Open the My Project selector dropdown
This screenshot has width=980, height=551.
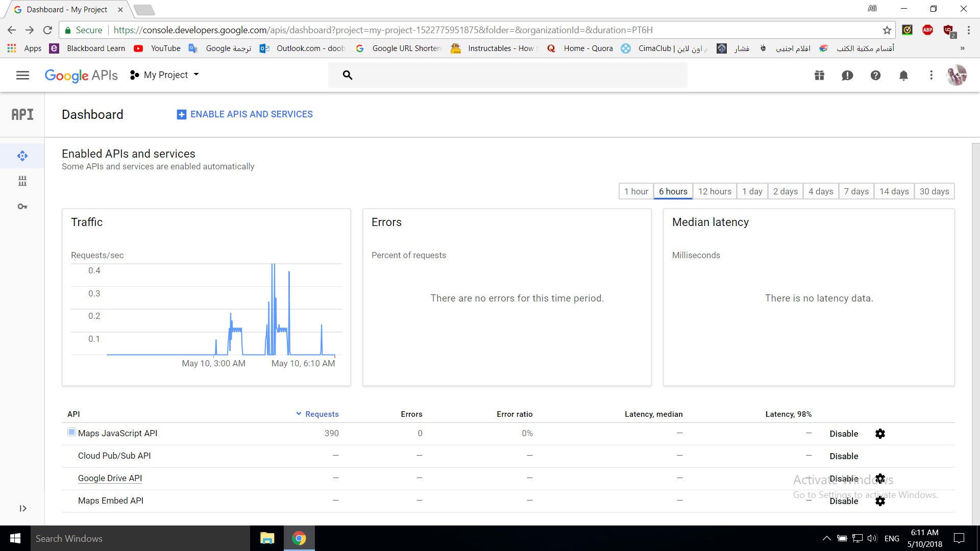164,75
